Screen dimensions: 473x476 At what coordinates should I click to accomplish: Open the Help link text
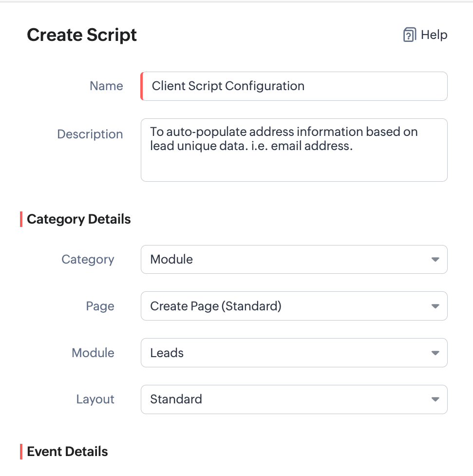(x=434, y=35)
